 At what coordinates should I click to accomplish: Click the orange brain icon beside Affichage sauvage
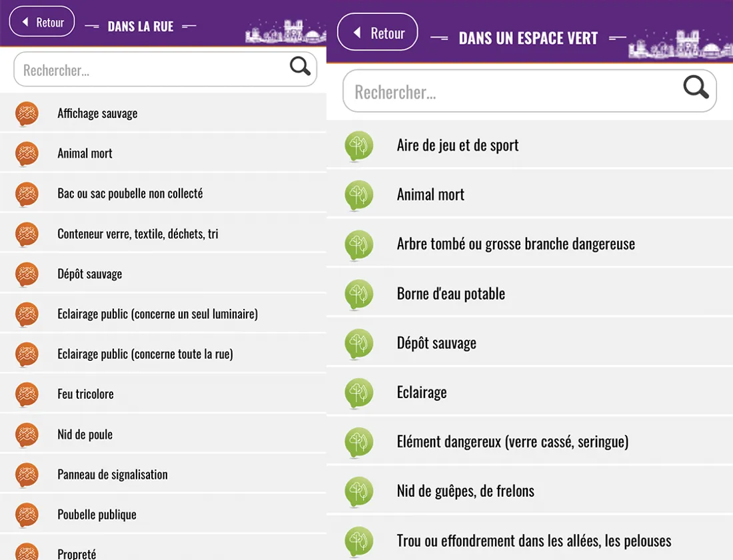pos(26,113)
